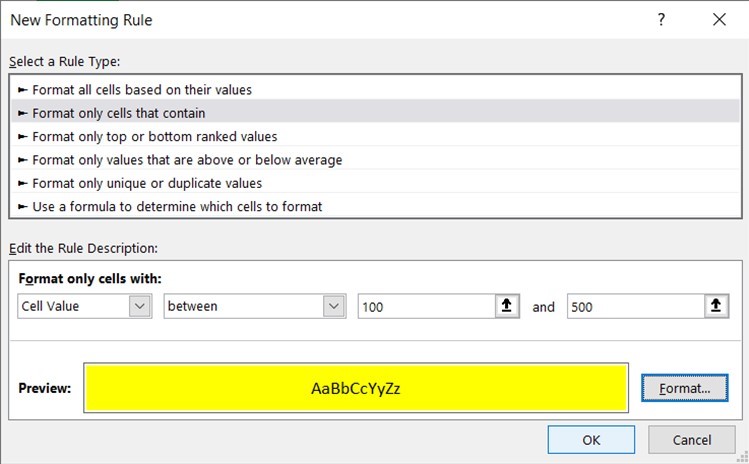Select 'Format only unique or duplicate values'

point(146,183)
